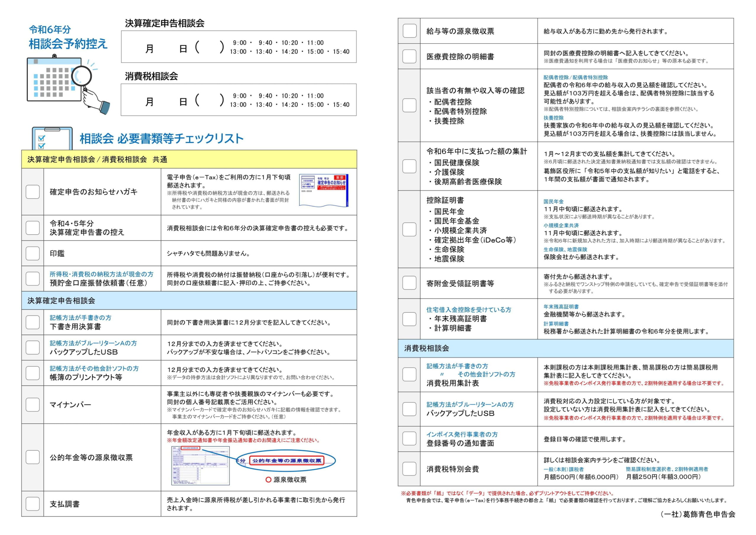Check the 印鑑 checkbox

[32, 253]
